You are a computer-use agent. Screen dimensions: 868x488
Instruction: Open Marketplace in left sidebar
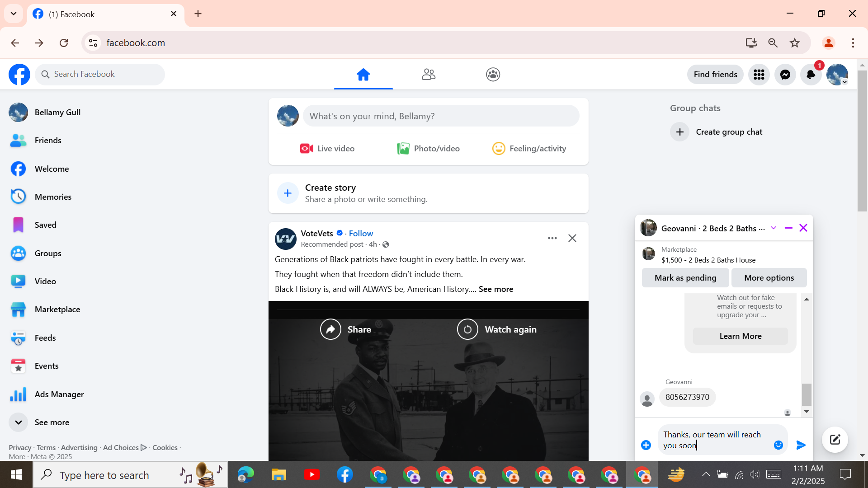57,310
